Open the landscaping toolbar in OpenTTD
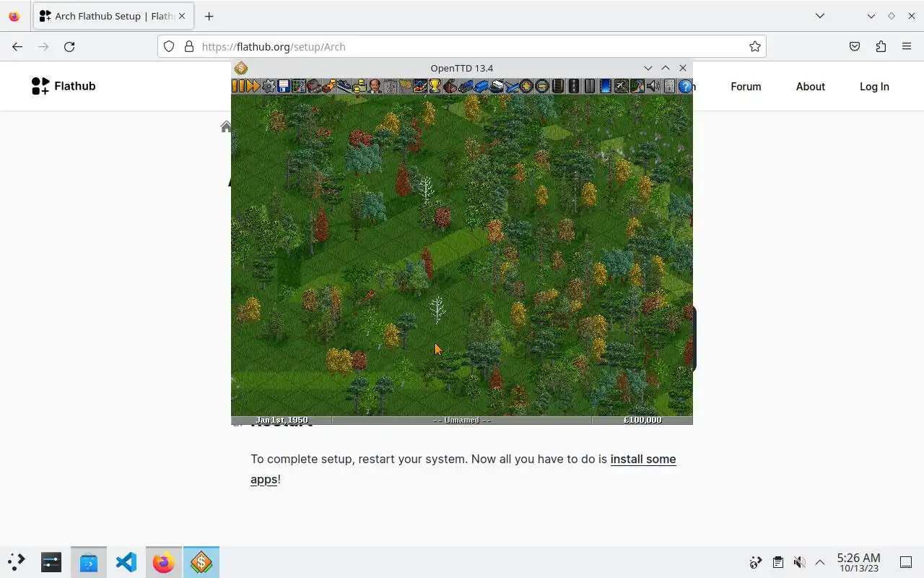The height and width of the screenshot is (578, 924). [637, 87]
